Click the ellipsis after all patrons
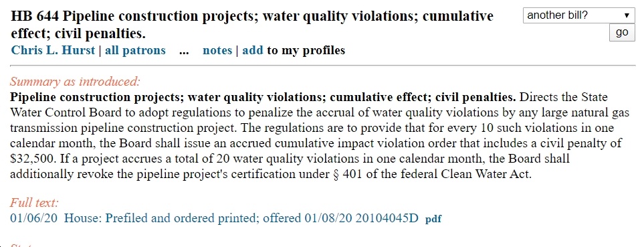644x247 pixels. click(x=184, y=51)
